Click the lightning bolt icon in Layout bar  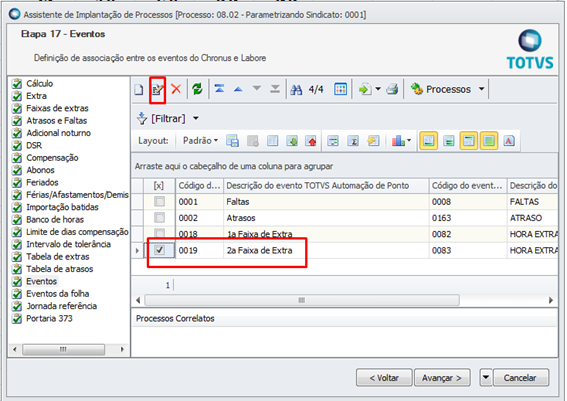click(373, 141)
